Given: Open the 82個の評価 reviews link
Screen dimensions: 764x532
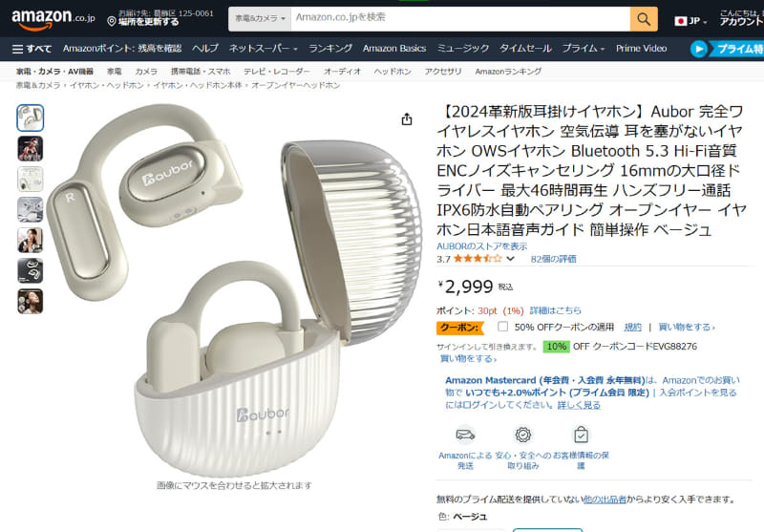Looking at the screenshot, I should point(553,259).
